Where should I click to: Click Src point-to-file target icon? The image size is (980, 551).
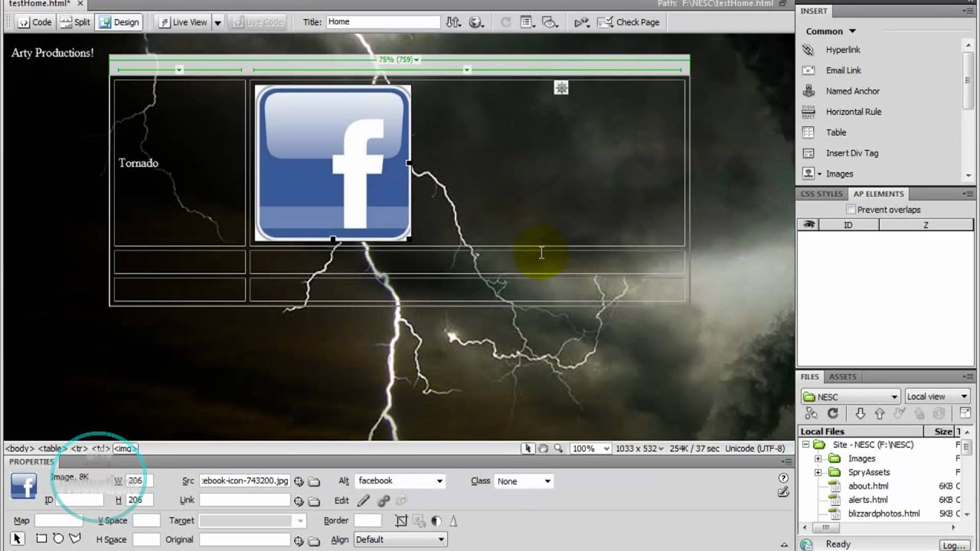pos(299,481)
